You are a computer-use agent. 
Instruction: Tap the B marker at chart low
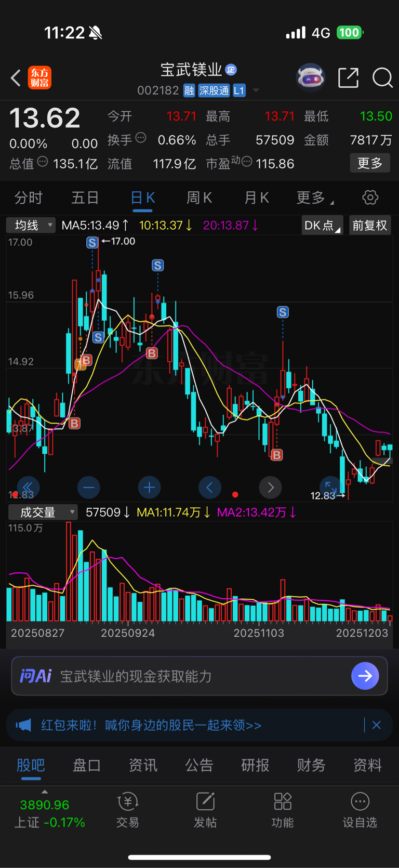[x=277, y=455]
